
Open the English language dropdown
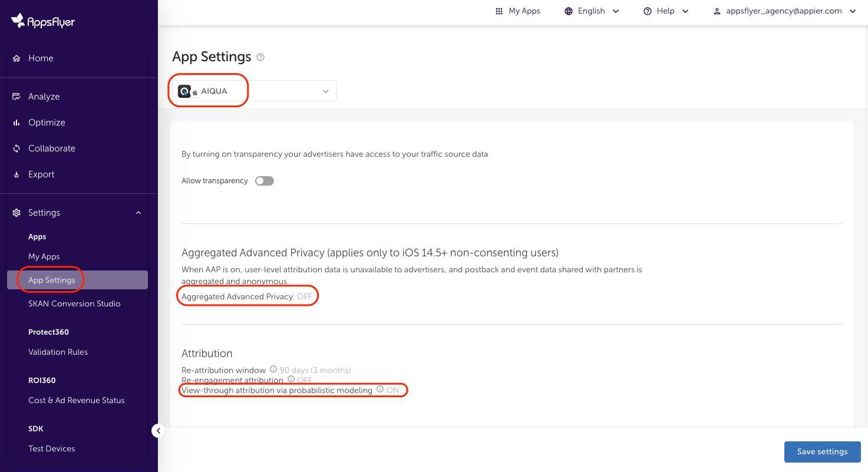coord(592,11)
